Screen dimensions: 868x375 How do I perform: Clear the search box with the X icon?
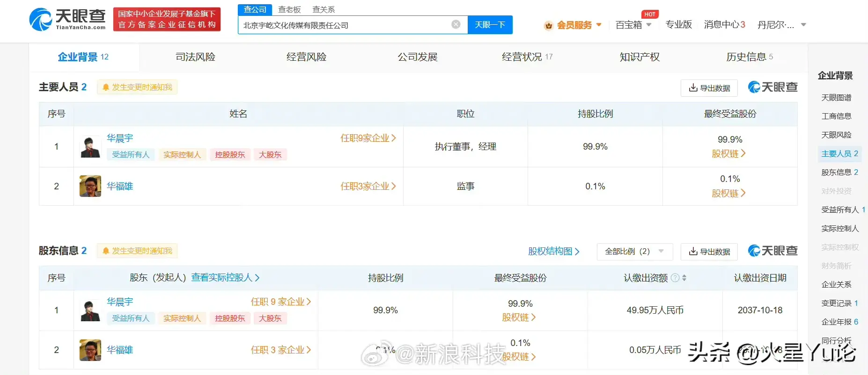click(456, 24)
